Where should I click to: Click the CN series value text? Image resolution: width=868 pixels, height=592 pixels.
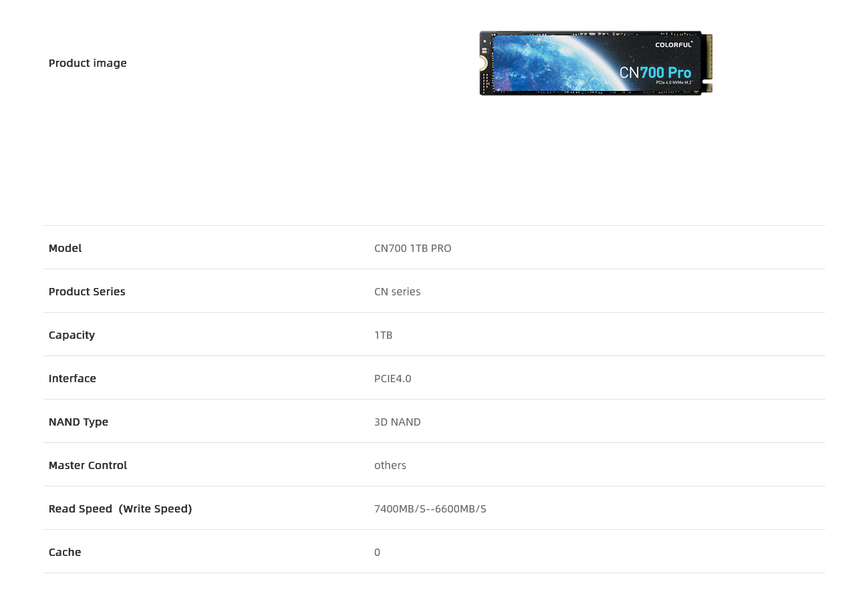pos(398,291)
